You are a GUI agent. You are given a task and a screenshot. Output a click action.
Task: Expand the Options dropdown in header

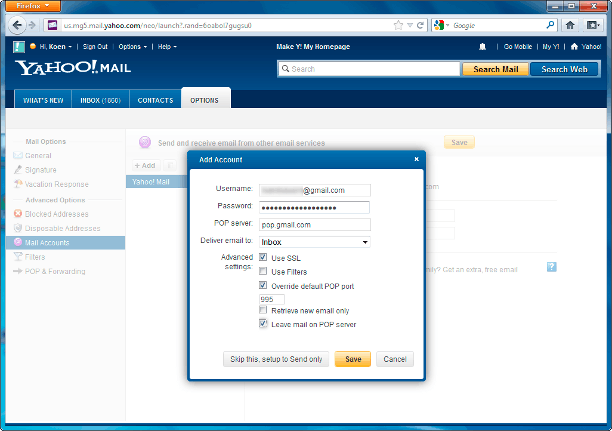click(x=133, y=47)
